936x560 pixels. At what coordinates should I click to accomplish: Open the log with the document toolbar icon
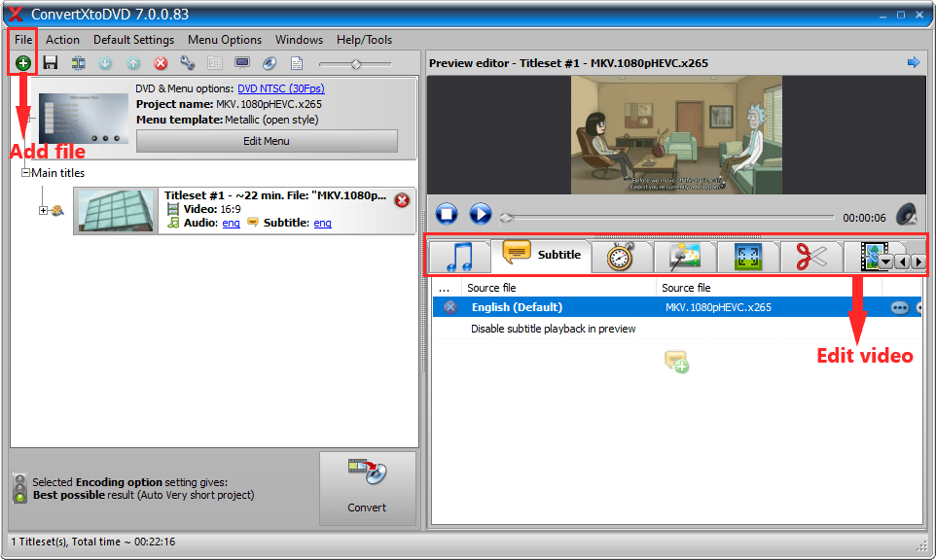[296, 62]
